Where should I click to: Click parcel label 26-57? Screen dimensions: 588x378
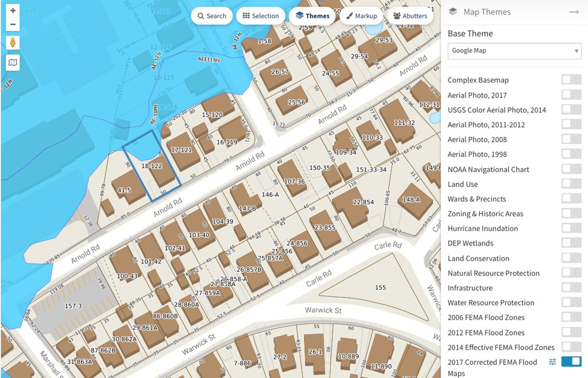coord(280,72)
